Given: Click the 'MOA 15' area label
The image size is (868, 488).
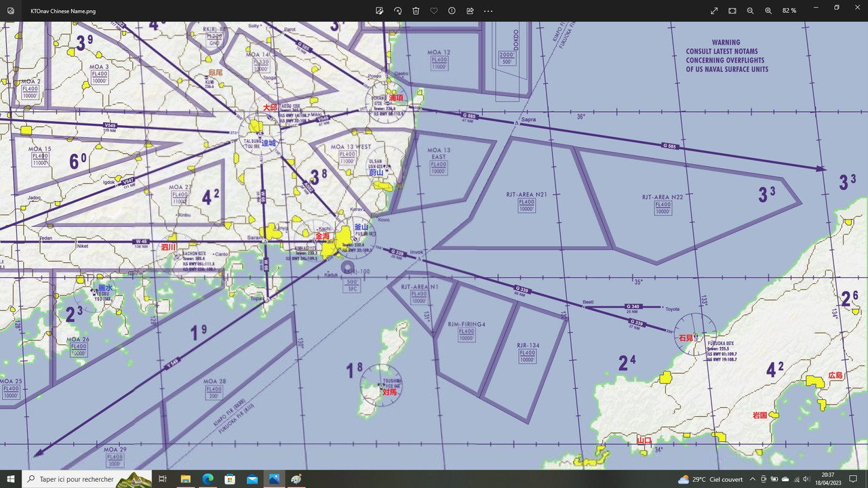Looking at the screenshot, I should [39, 148].
